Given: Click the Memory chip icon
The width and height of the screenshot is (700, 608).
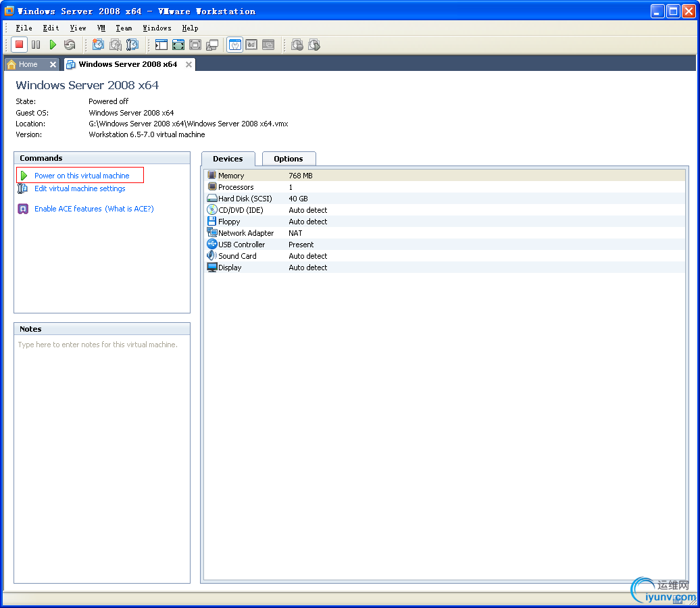Looking at the screenshot, I should 212,175.
